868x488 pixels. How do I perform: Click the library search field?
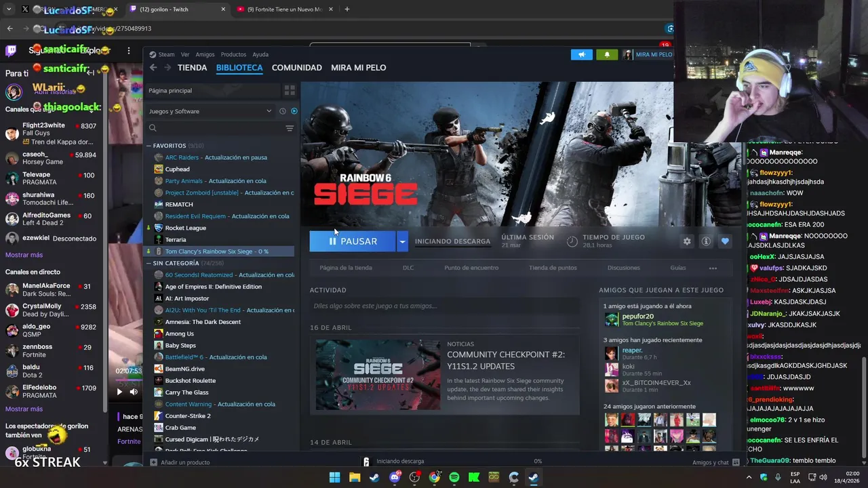click(217, 128)
